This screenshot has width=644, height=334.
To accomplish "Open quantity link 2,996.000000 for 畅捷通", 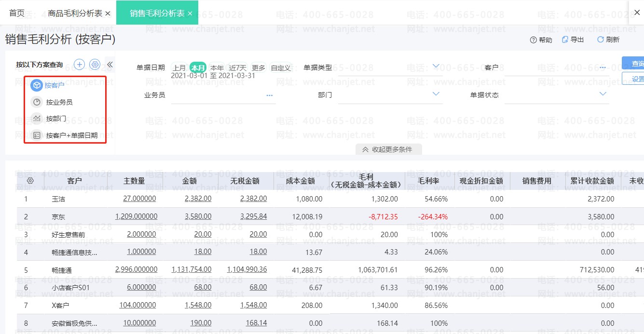I will [136, 269].
